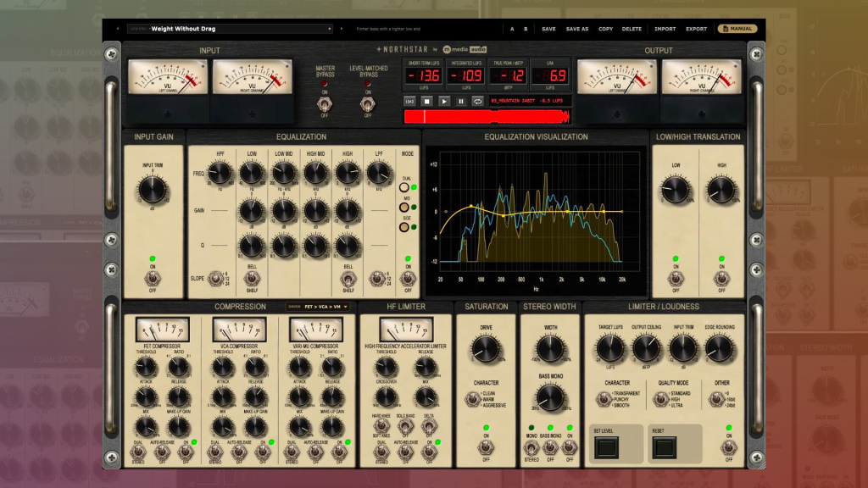Go to the previous preset arrow
The image size is (868, 488).
[117, 29]
